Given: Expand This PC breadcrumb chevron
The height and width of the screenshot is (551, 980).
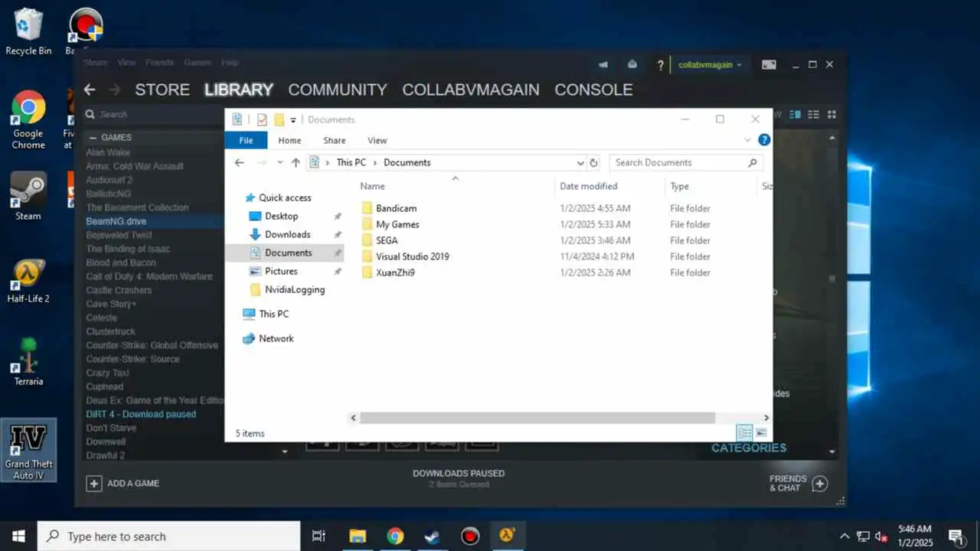Looking at the screenshot, I should [374, 162].
